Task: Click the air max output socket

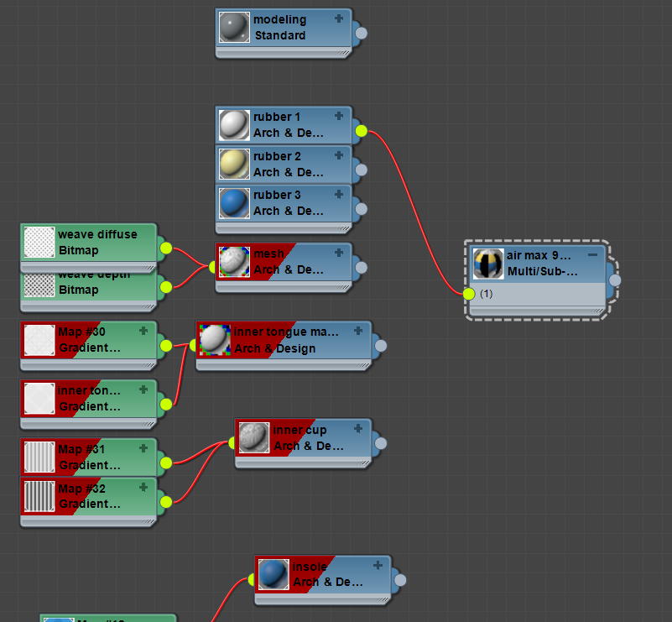Action: [x=615, y=280]
